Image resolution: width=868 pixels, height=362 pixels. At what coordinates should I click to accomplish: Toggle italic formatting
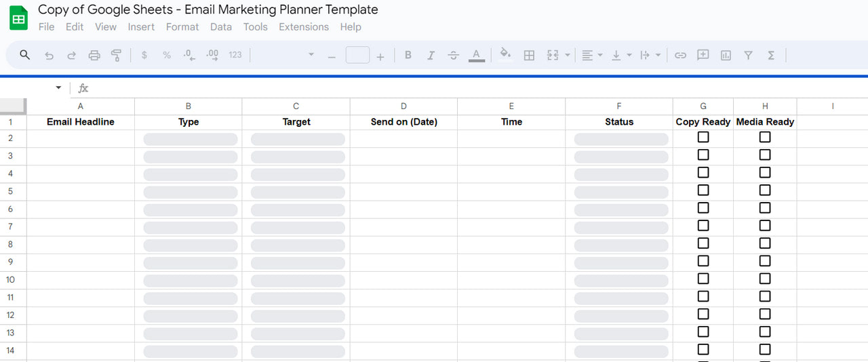431,56
